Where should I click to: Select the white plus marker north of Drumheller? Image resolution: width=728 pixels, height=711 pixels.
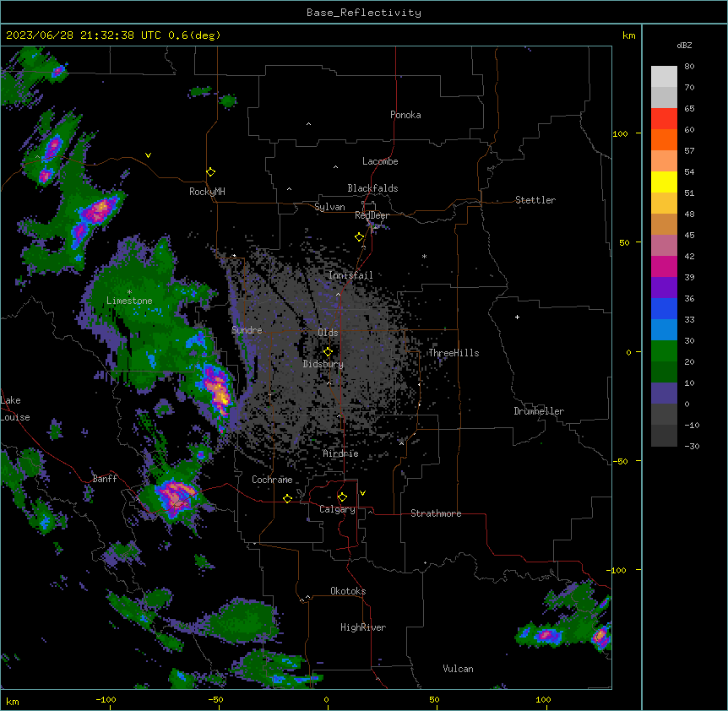pos(517,317)
